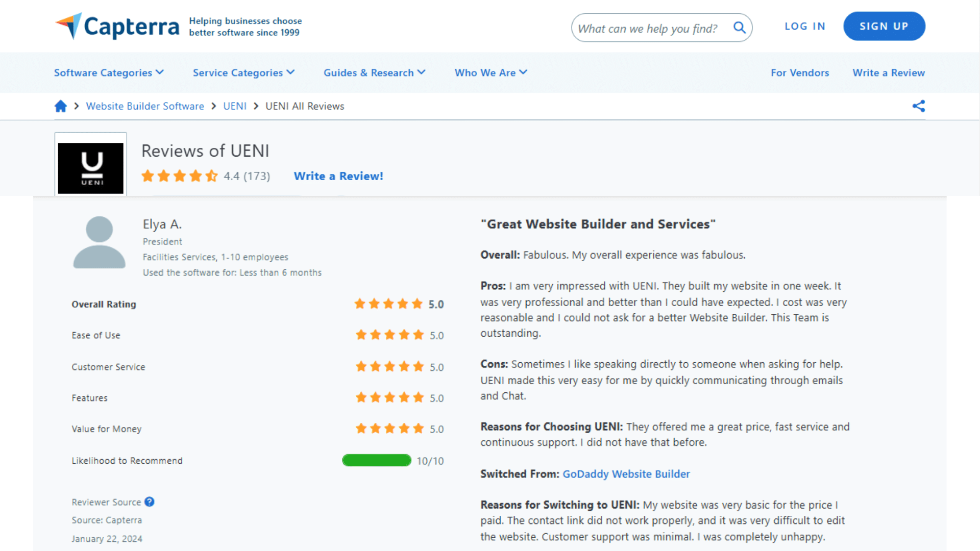Click the "Reviewer Source" label
The width and height of the screenshot is (980, 551).
(x=106, y=502)
